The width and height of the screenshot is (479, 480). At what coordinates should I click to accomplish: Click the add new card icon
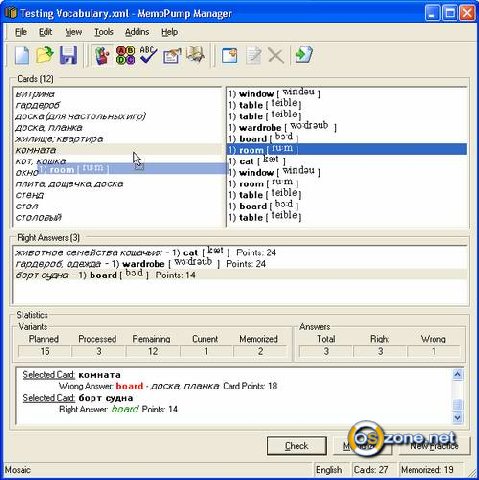click(230, 55)
